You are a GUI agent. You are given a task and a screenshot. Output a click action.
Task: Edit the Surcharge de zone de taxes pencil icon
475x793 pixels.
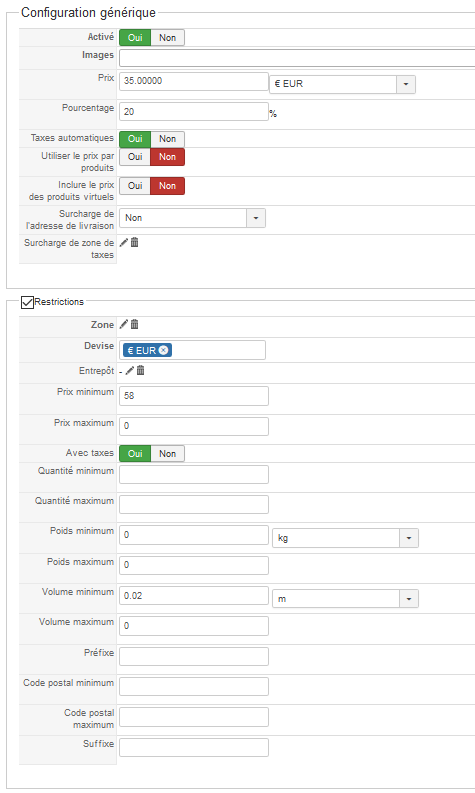(x=123, y=243)
